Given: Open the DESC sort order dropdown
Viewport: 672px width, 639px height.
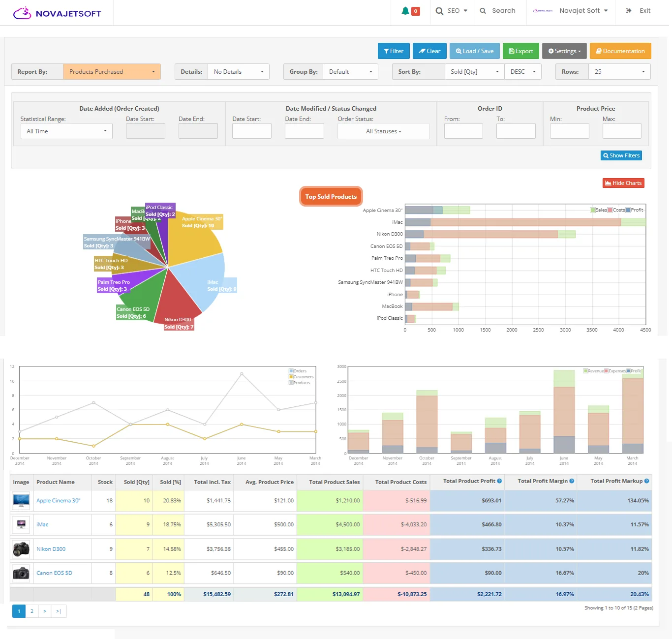Looking at the screenshot, I should coord(523,72).
